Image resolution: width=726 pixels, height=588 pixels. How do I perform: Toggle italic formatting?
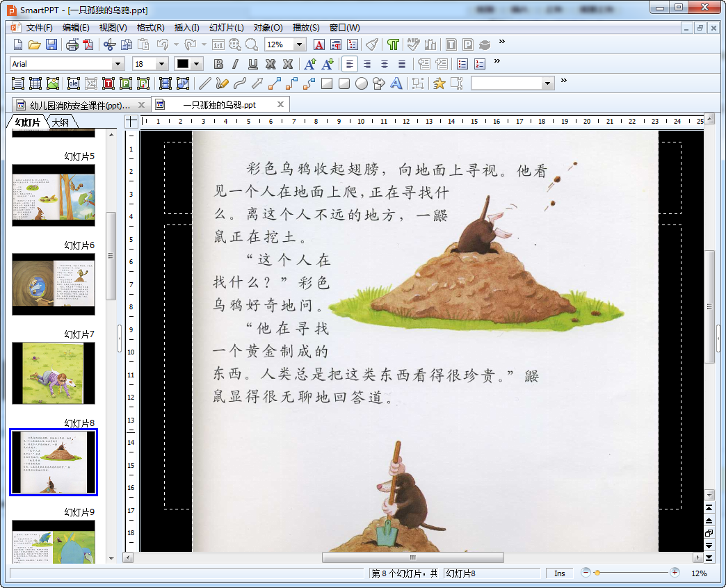(x=235, y=65)
